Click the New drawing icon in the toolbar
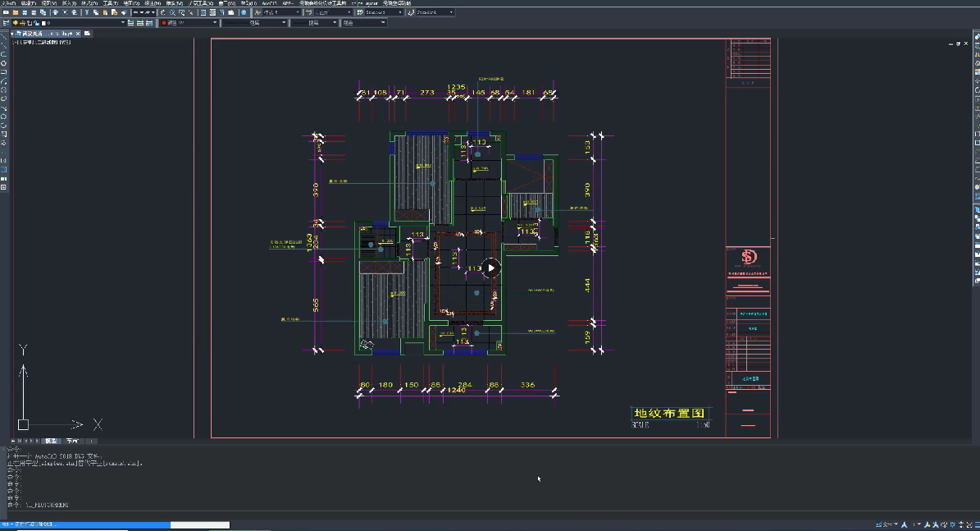Screen dimensions: 980x531 (6, 13)
